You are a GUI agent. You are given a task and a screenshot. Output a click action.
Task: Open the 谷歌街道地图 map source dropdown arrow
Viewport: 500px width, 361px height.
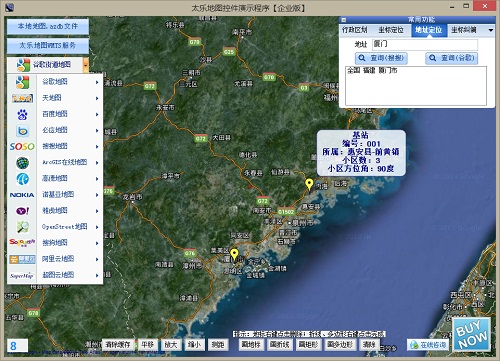coord(86,65)
